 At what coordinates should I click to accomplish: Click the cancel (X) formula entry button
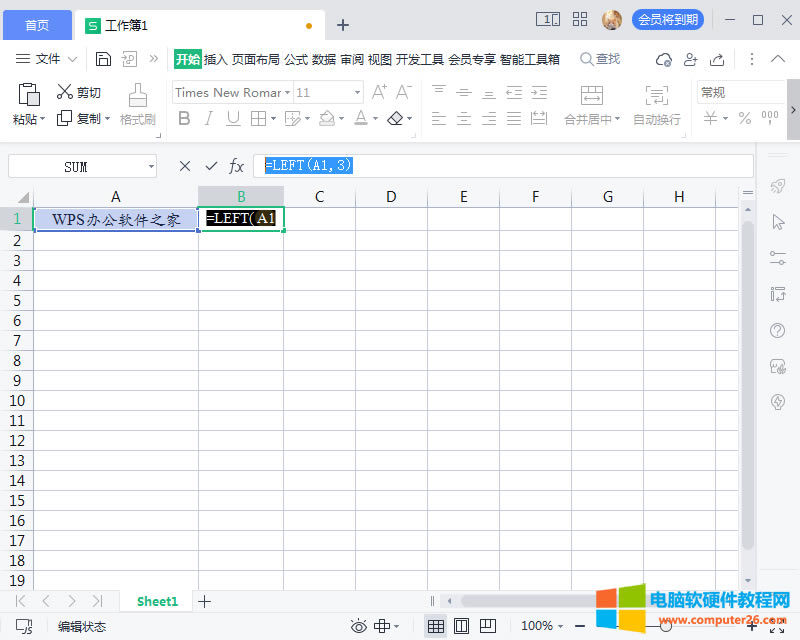tap(185, 166)
